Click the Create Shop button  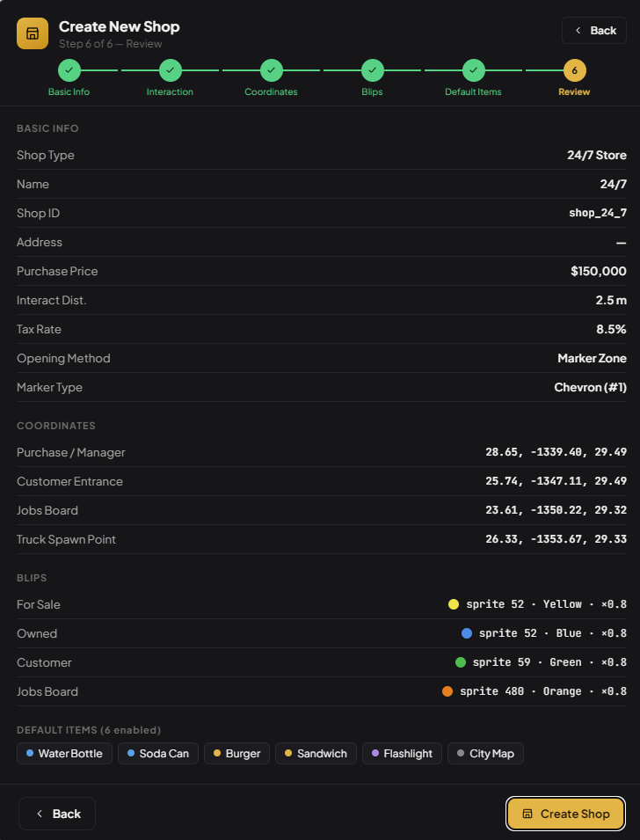pos(565,814)
